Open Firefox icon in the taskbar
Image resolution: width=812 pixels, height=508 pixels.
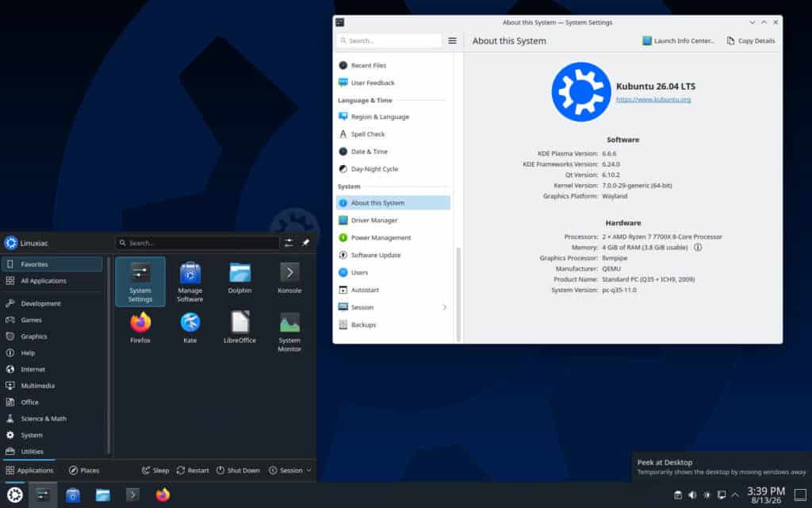[163, 495]
